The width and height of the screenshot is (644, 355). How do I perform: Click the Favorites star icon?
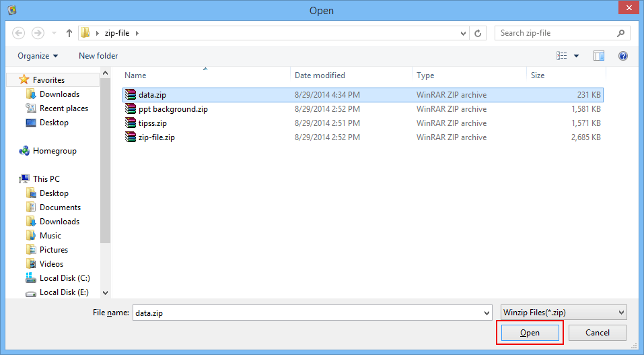click(x=24, y=79)
